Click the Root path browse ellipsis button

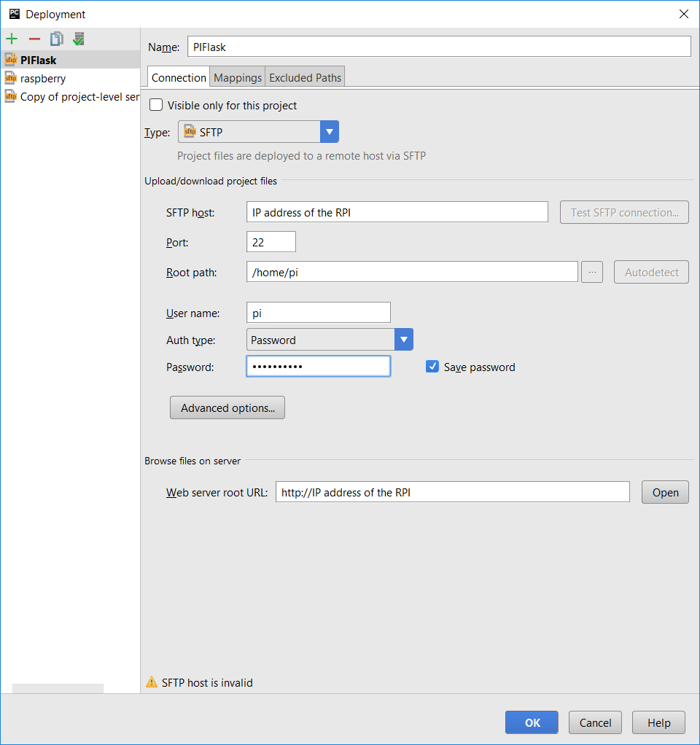(592, 272)
